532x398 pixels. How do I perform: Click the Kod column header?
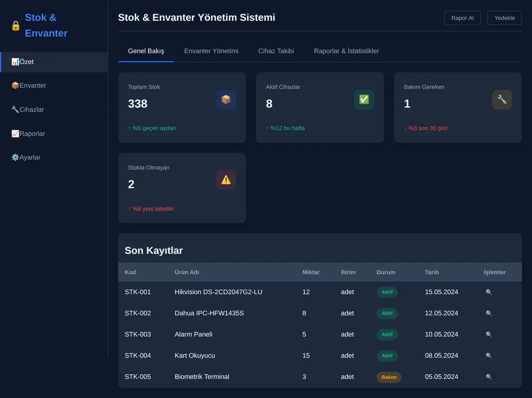[130, 272]
